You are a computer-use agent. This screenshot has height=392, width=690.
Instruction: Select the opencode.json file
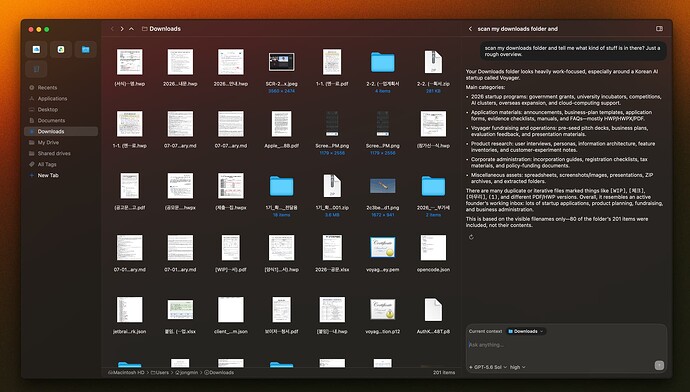tap(433, 253)
